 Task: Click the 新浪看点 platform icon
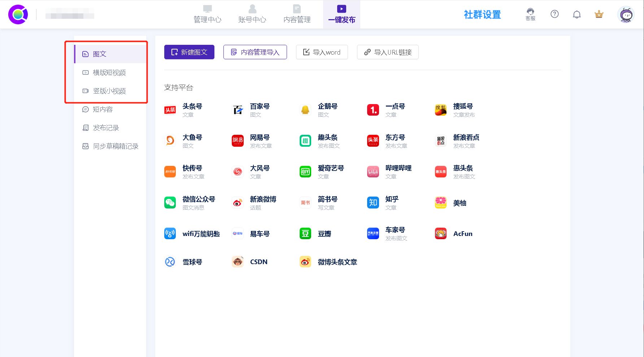(x=441, y=141)
